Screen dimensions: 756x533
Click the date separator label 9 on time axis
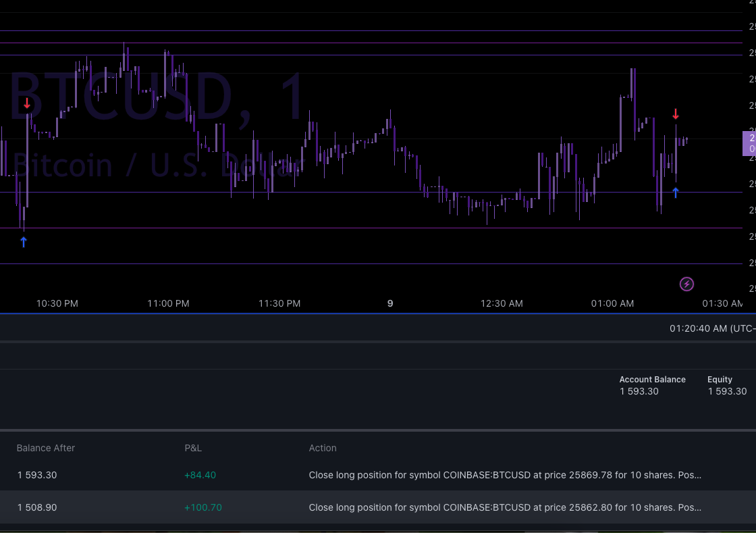389,303
